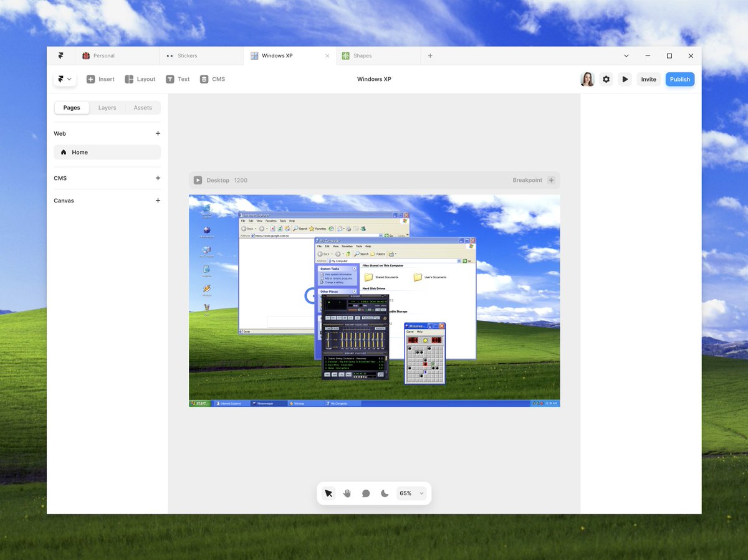The image size is (748, 560).
Task: Toggle dark mode with moon icon
Action: pos(385,493)
